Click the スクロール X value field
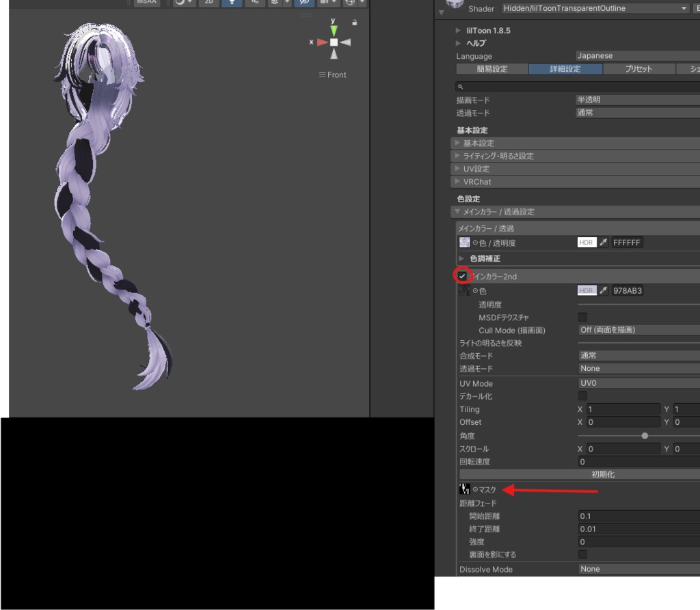 coord(623,449)
